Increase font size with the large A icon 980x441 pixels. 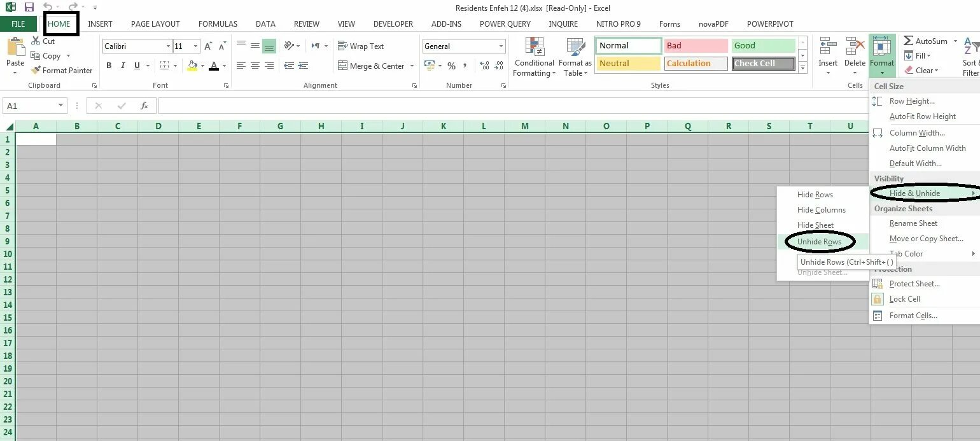point(209,46)
